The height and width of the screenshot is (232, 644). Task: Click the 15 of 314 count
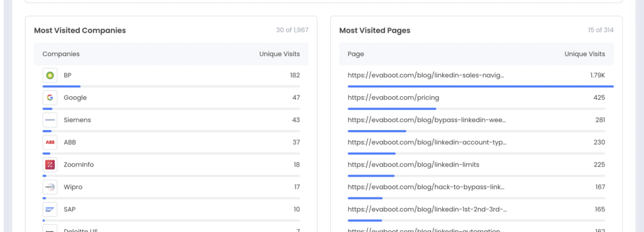coord(601,30)
